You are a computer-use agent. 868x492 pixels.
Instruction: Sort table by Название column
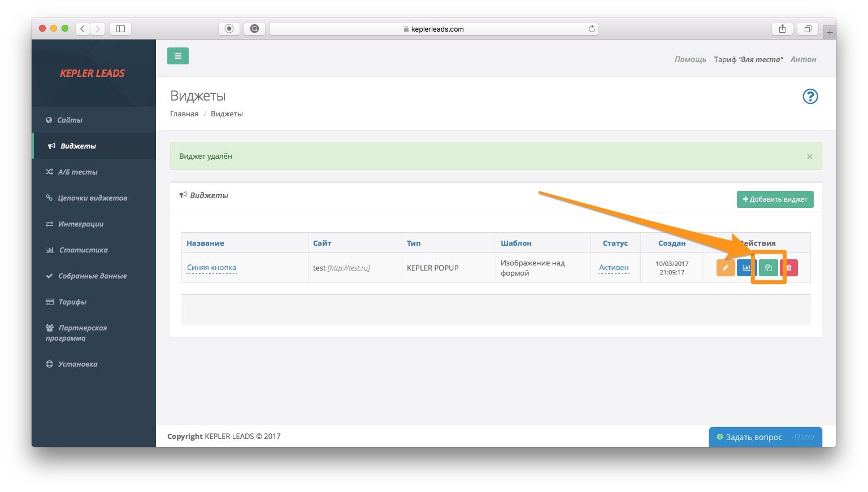pyautogui.click(x=206, y=243)
